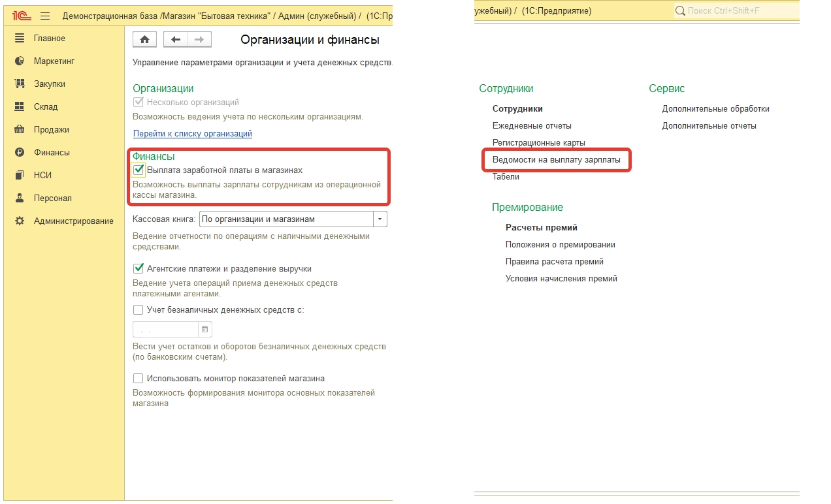831x504 pixels.
Task: Click the Главное list icon in sidebar
Action: click(20, 39)
